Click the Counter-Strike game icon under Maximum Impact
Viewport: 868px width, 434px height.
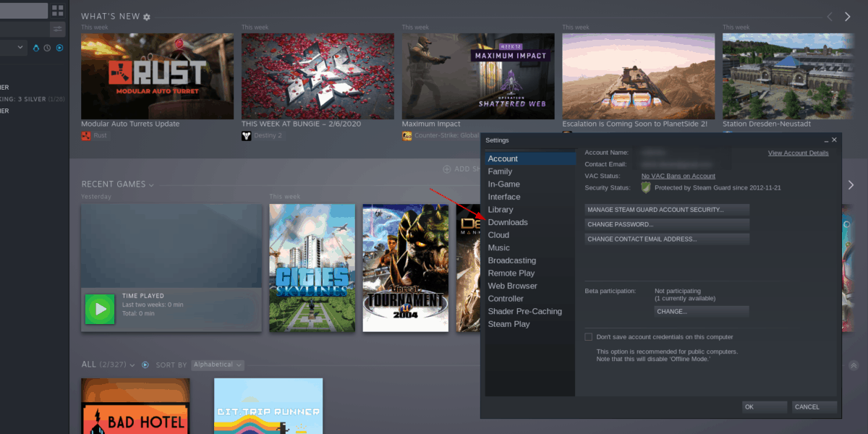click(407, 135)
